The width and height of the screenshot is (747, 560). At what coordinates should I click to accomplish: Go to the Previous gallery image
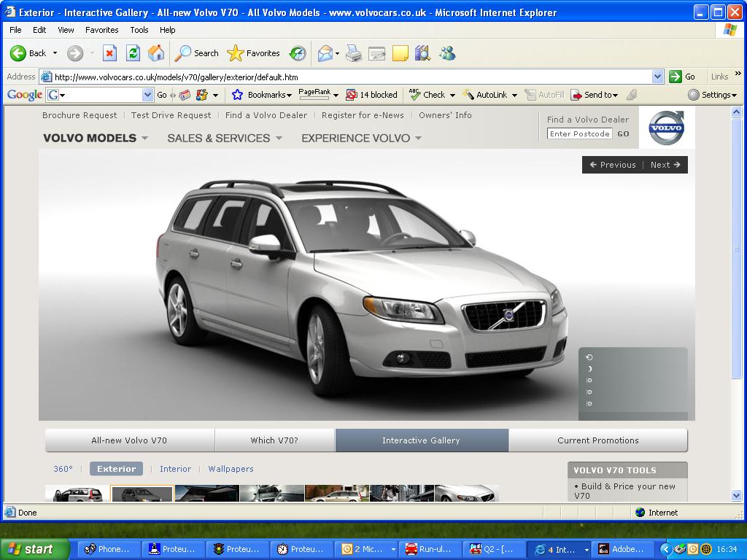[x=613, y=165]
